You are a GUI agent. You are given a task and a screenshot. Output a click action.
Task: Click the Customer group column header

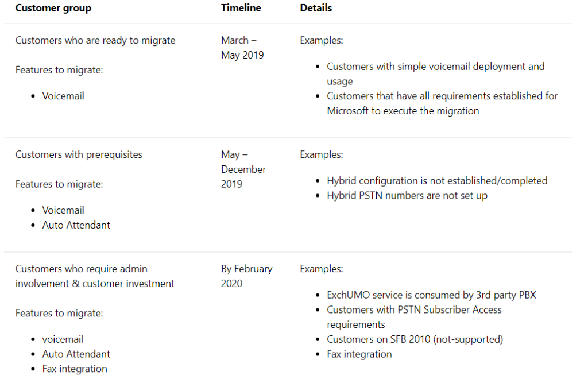pos(53,8)
